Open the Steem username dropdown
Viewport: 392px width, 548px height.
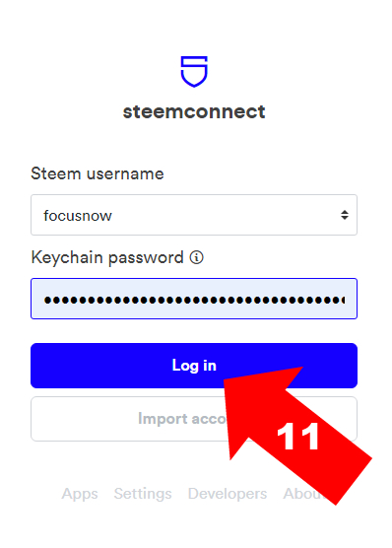pos(194,215)
